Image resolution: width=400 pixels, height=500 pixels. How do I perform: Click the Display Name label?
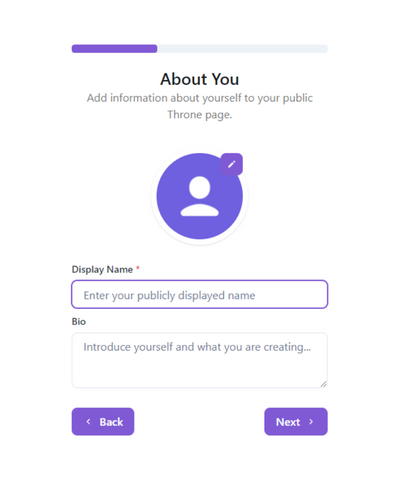tap(102, 269)
